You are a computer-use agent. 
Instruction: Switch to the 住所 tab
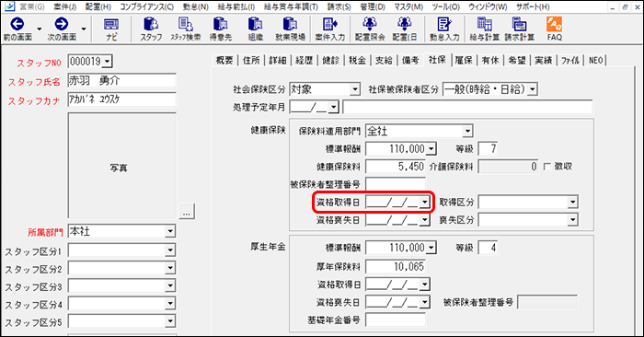click(251, 61)
